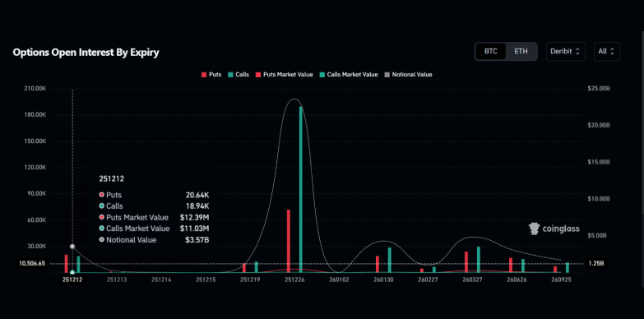Click the red Puts legend swatch
The width and height of the screenshot is (644, 319).
tap(204, 75)
